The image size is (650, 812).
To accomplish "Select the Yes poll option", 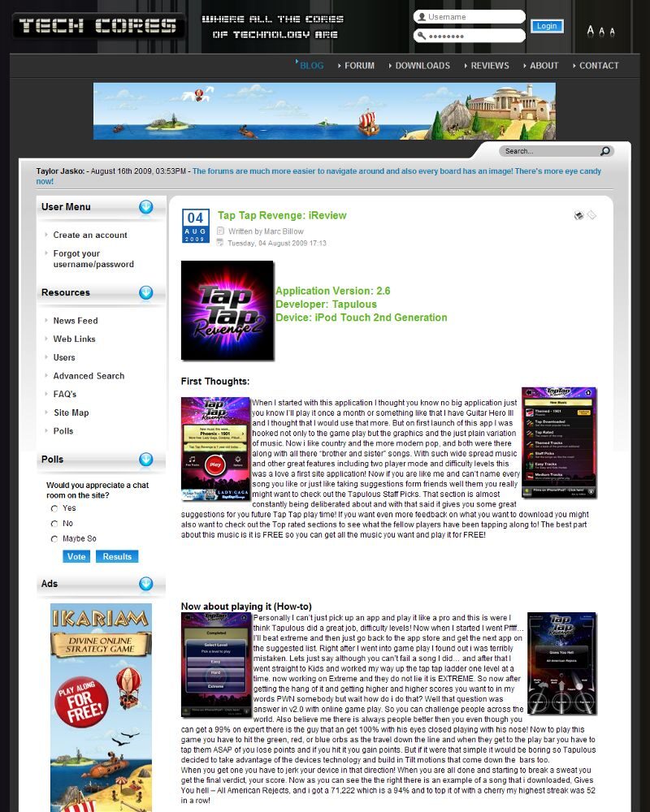I will pyautogui.click(x=54, y=508).
